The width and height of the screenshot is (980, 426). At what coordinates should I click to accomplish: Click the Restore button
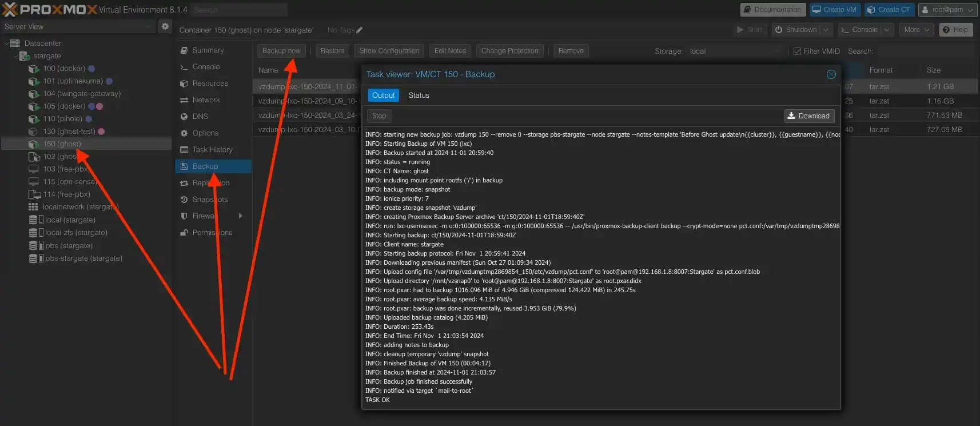tap(332, 51)
